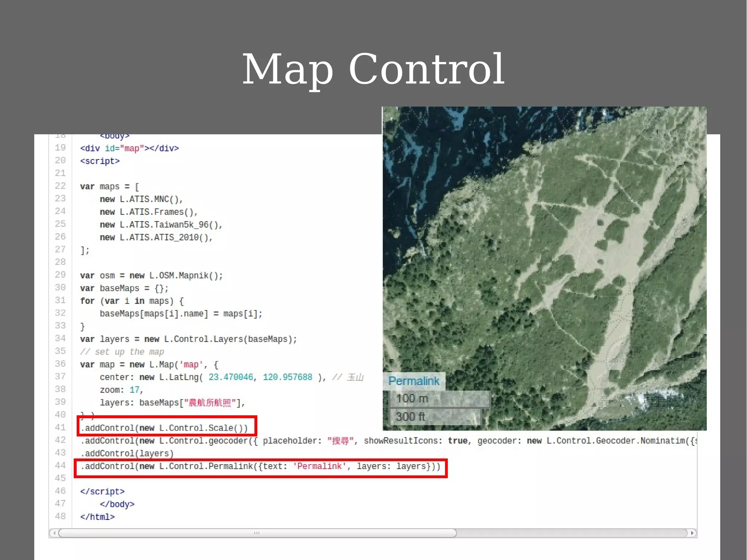The image size is (747, 560).
Task: Click 'var osm = new L.OSM.Mapnik();' line
Action: click(x=151, y=275)
